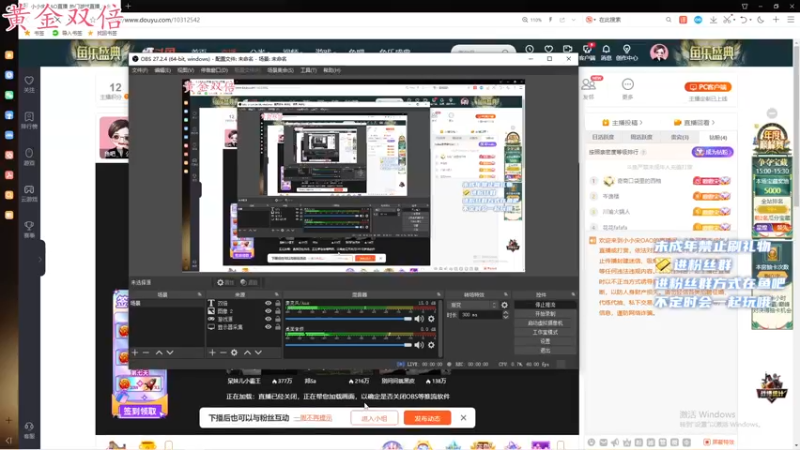
Task: Move source down in sources panel
Action: (258, 353)
